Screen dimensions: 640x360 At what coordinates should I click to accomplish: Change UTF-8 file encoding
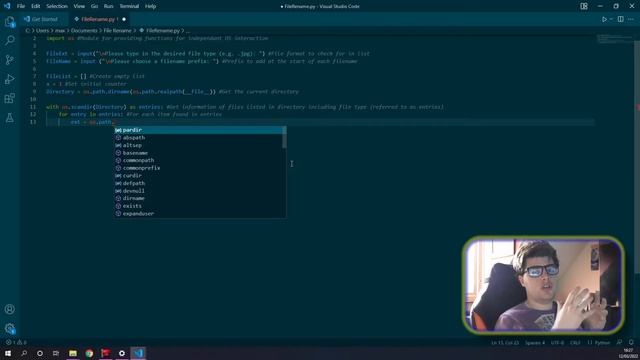(557, 342)
